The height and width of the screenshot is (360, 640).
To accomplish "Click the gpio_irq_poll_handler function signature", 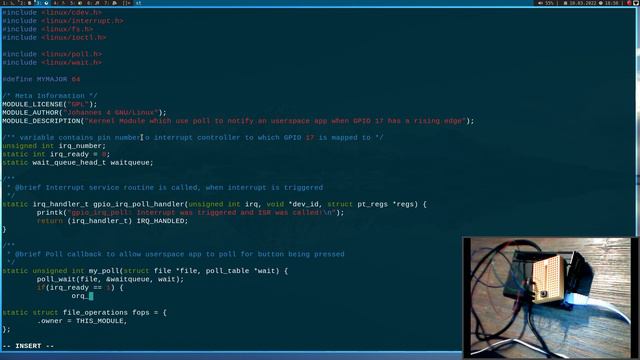I will pos(214,204).
